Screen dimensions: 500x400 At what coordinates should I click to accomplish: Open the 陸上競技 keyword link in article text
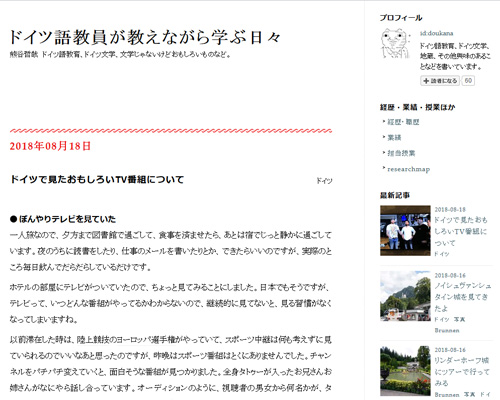(93, 340)
